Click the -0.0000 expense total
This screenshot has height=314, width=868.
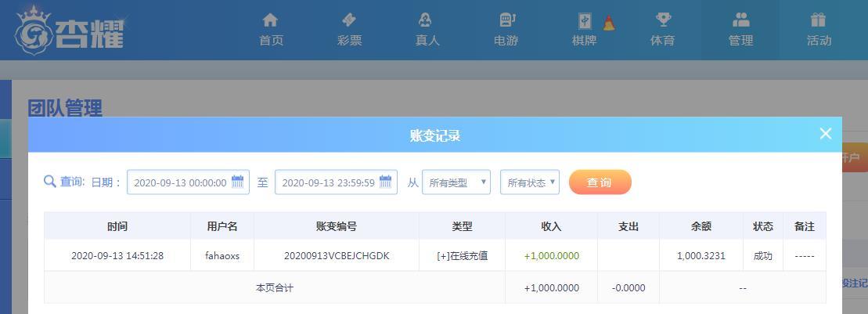(628, 288)
